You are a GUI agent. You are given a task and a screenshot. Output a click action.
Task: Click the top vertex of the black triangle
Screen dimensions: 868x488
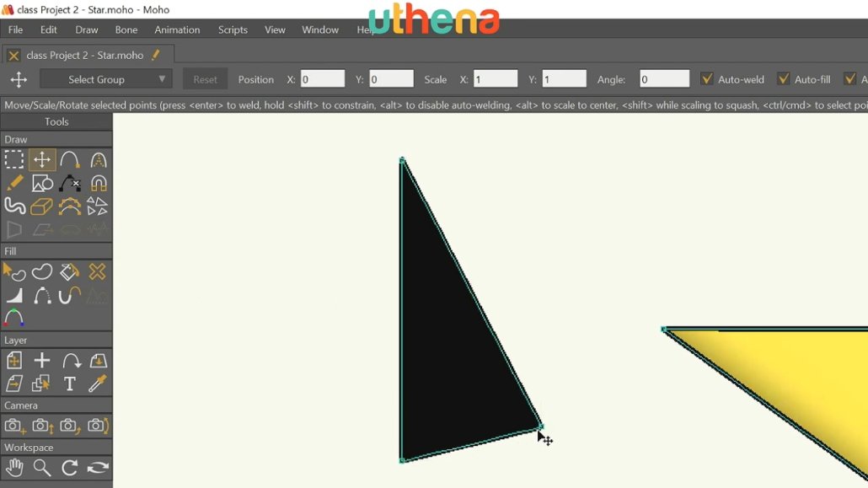pyautogui.click(x=403, y=161)
